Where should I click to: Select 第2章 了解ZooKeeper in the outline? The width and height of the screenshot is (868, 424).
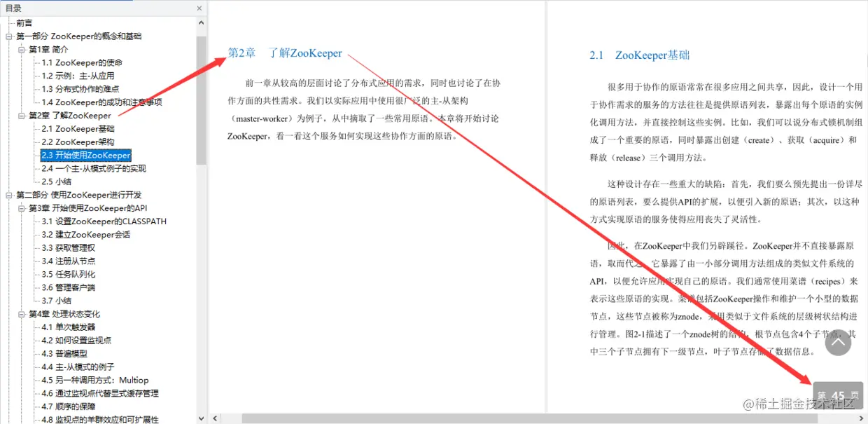click(x=69, y=116)
